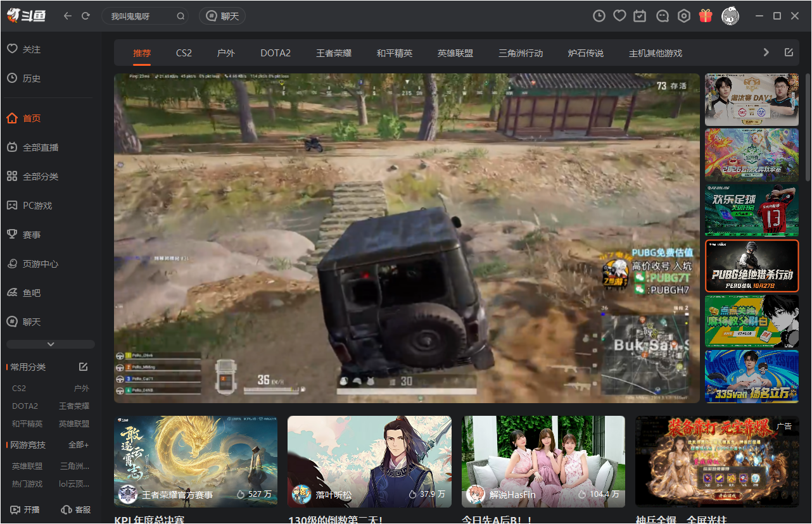Open the user avatar profile
The width and height of the screenshot is (812, 524).
tap(730, 16)
